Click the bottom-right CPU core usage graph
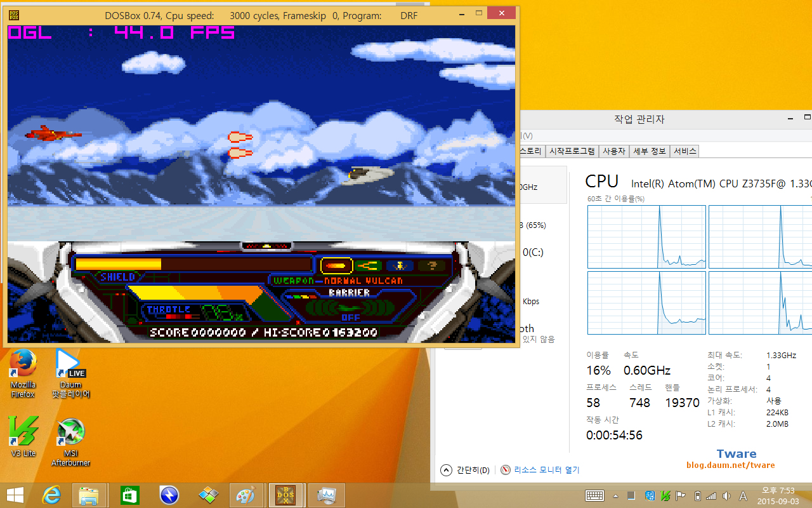The image size is (812, 508). (x=760, y=302)
